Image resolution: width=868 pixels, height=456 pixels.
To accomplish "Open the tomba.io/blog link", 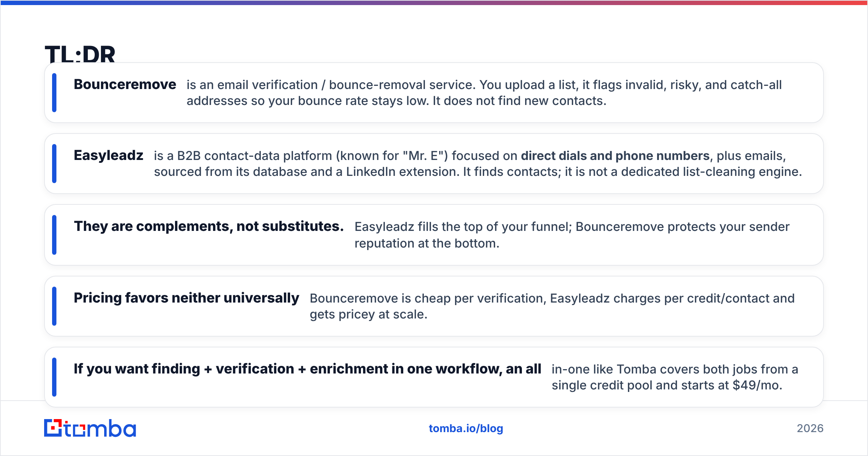I will pyautogui.click(x=466, y=428).
